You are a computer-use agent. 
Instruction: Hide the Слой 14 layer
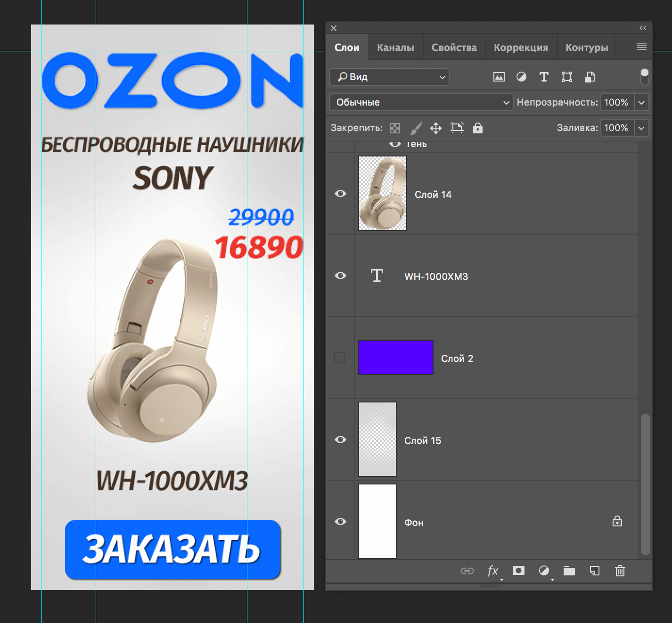pyautogui.click(x=340, y=194)
